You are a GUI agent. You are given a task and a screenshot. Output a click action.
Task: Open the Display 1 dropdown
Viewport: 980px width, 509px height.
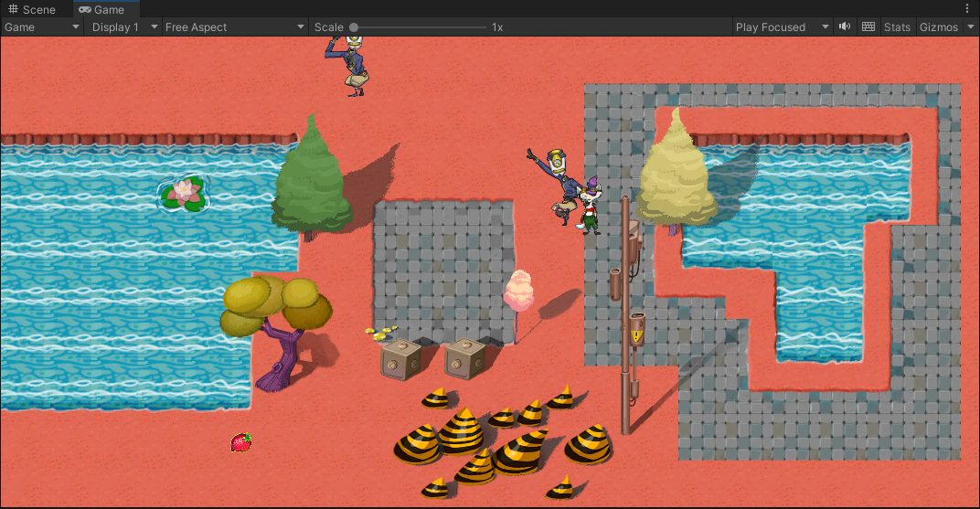pyautogui.click(x=124, y=27)
